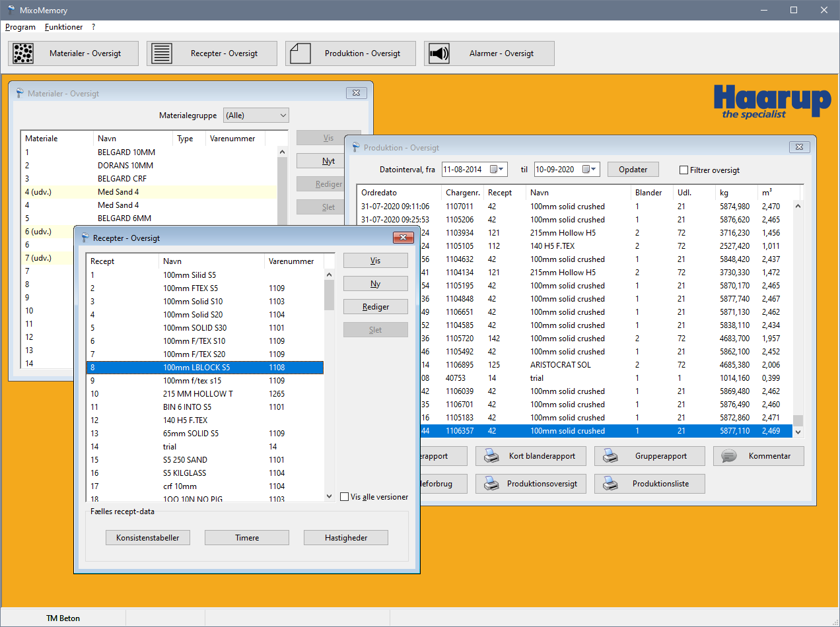
Task: Select recipe 10 215 MM HOLLOW T
Action: (x=205, y=394)
